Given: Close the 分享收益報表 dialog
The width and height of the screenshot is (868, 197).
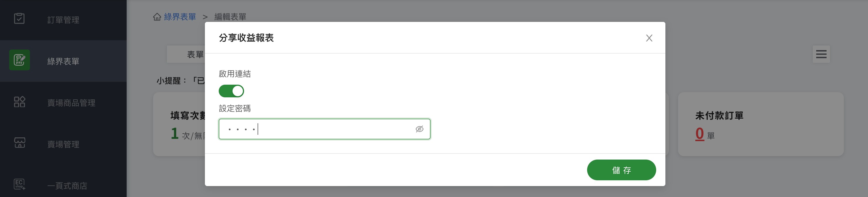Looking at the screenshot, I should click(649, 38).
